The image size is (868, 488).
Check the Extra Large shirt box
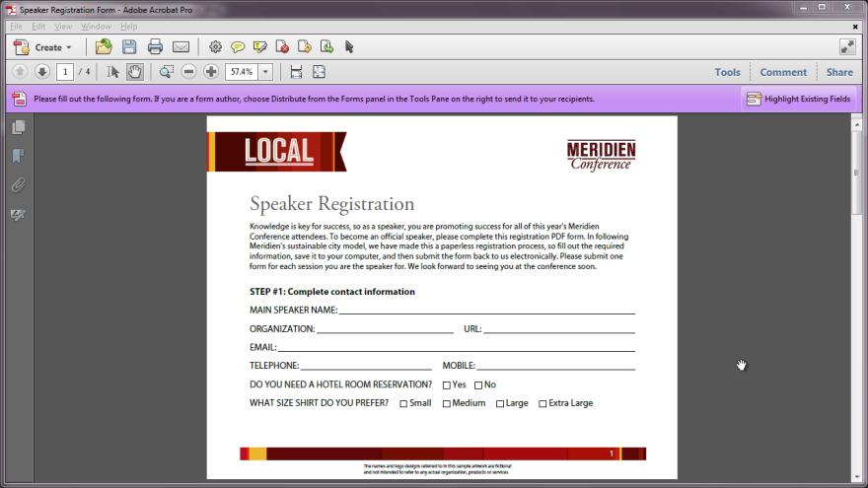point(542,404)
